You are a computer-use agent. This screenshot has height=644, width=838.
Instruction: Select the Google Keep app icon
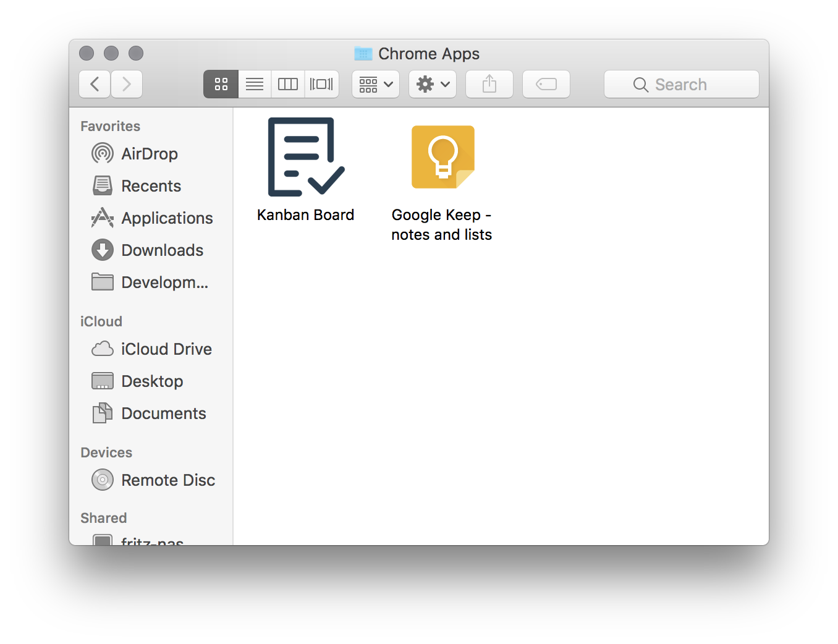tap(443, 157)
